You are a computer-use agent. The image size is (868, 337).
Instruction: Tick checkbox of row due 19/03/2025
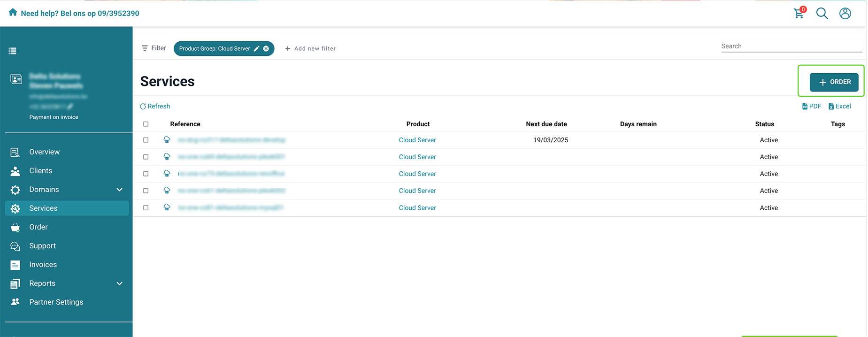pos(146,140)
